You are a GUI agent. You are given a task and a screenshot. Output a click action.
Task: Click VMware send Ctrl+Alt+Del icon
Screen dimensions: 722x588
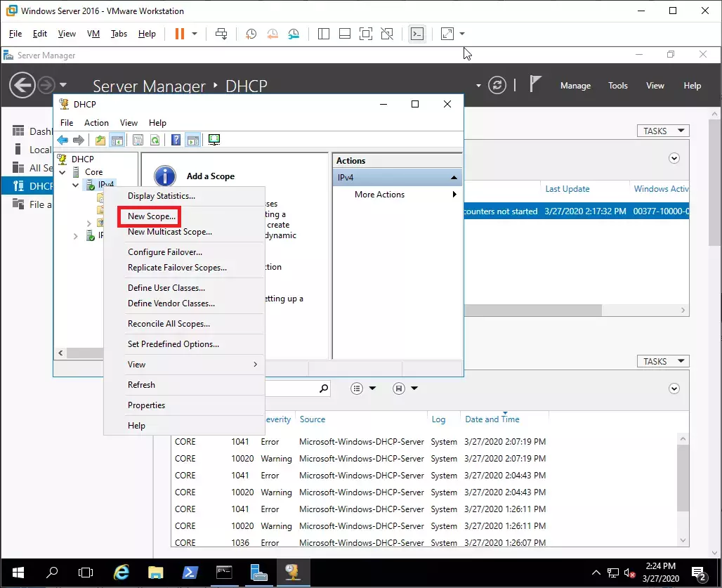221,34
